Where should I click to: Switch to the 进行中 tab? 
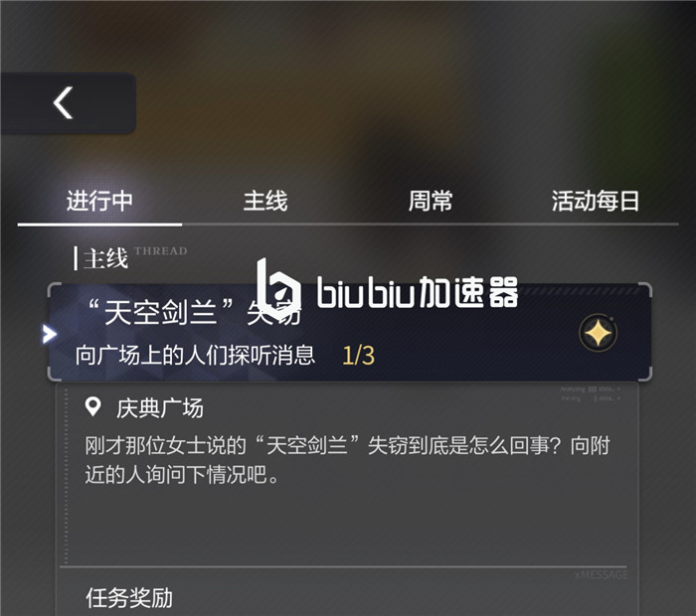tap(99, 201)
